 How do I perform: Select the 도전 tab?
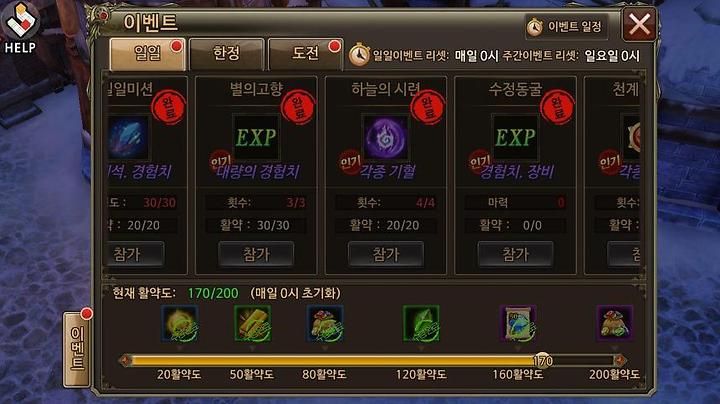pyautogui.click(x=305, y=54)
